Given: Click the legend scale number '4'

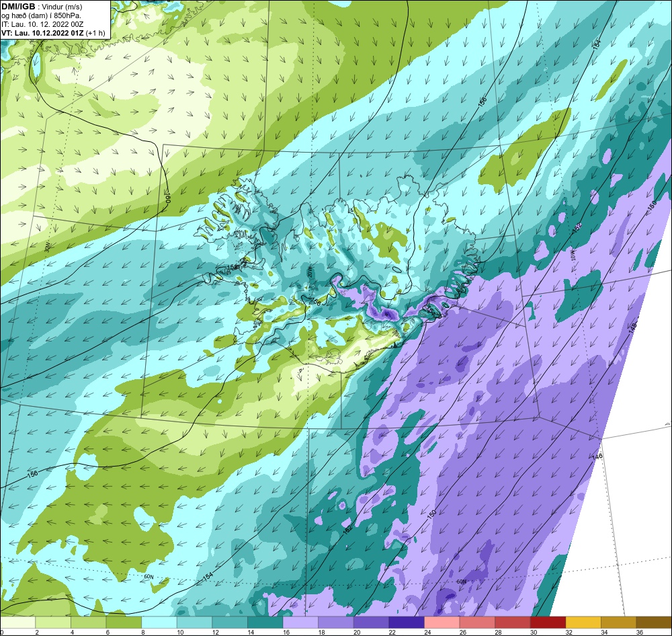Looking at the screenshot, I should point(72,632).
